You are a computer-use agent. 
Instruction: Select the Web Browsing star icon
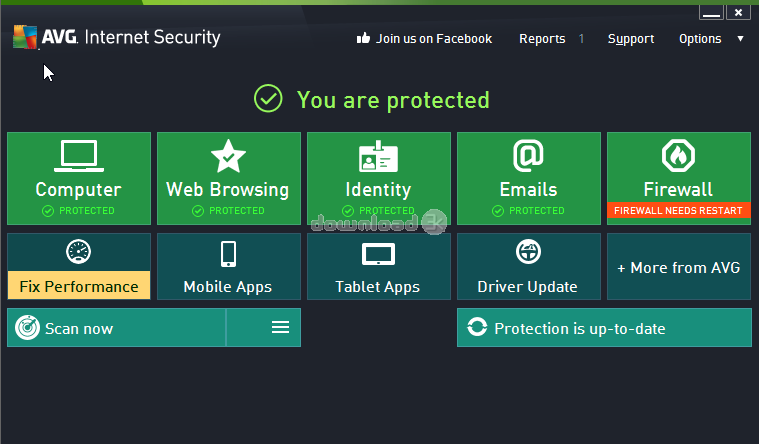(228, 156)
